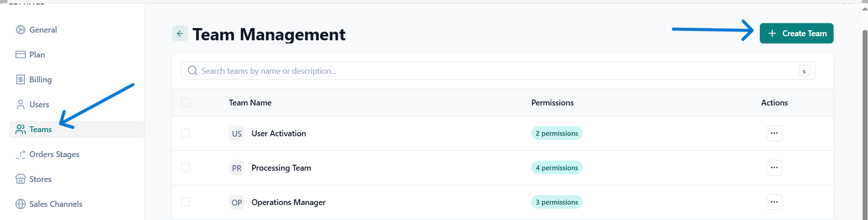Open actions menu for Processing Team
Image resolution: width=868 pixels, height=220 pixels.
[774, 167]
